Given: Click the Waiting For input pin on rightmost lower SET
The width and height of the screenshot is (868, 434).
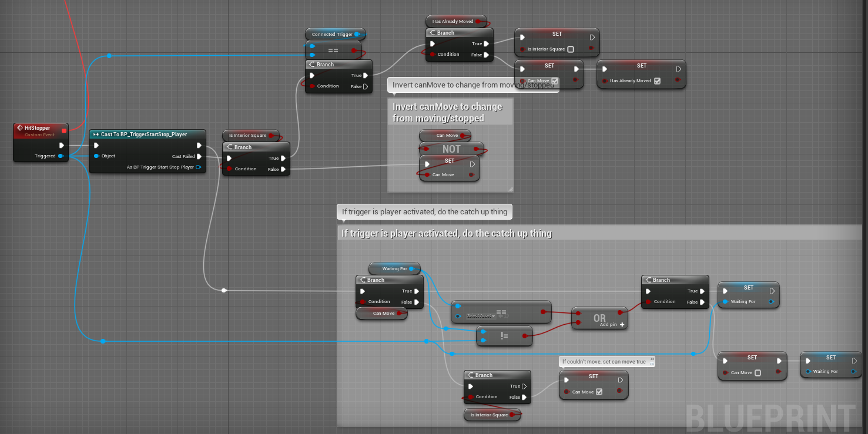Looking at the screenshot, I should click(808, 372).
